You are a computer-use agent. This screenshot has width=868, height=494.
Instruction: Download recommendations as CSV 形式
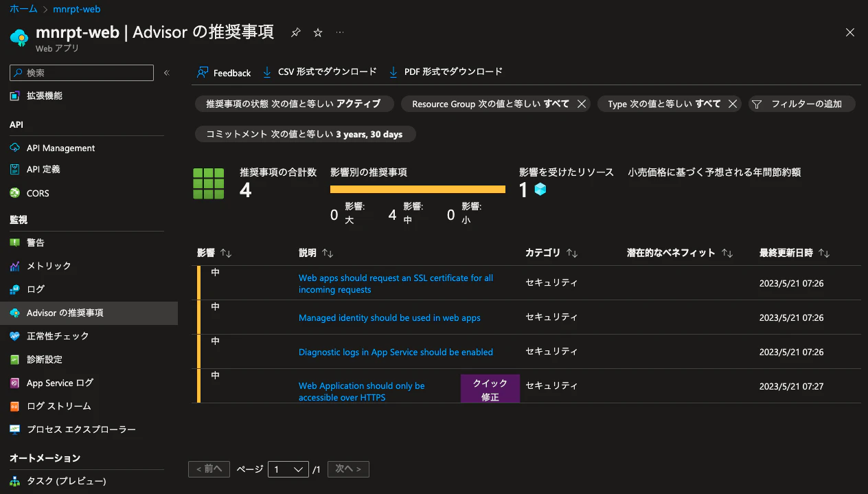coord(320,71)
